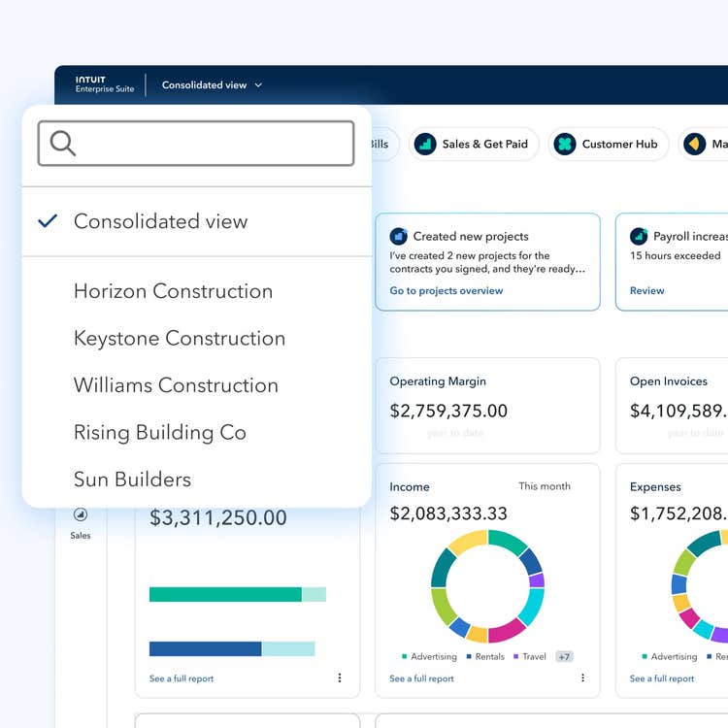Click the Advertising legend item under Income

tap(429, 656)
